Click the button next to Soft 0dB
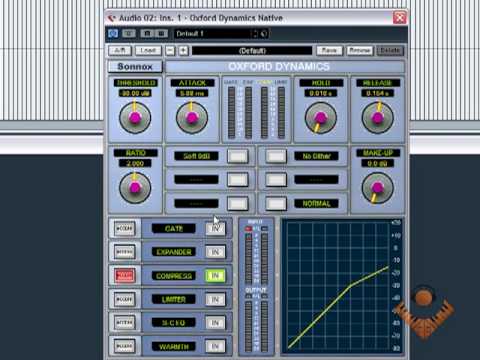Viewport: 480px width, 360px height. tap(238, 156)
